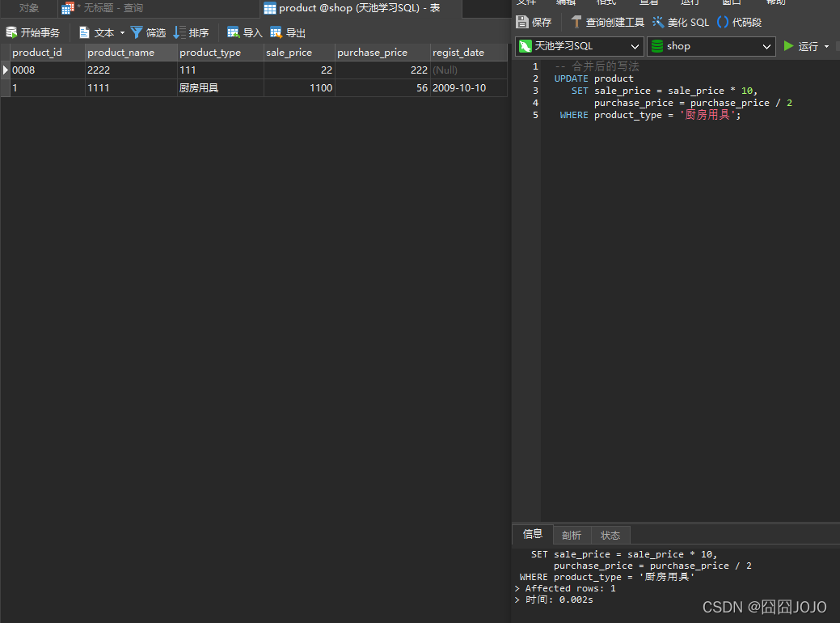This screenshot has height=623, width=840.
Task: Open the 状态 result tab
Action: (x=610, y=535)
